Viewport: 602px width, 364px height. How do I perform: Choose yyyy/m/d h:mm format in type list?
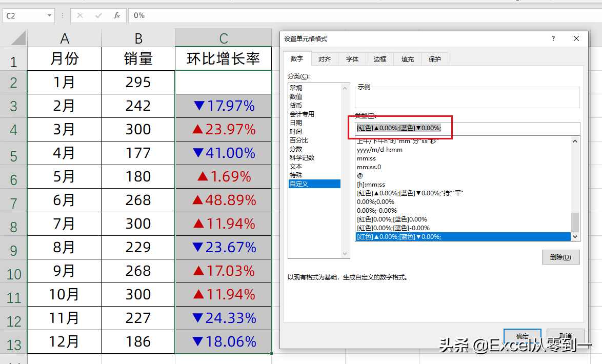[x=464, y=150]
